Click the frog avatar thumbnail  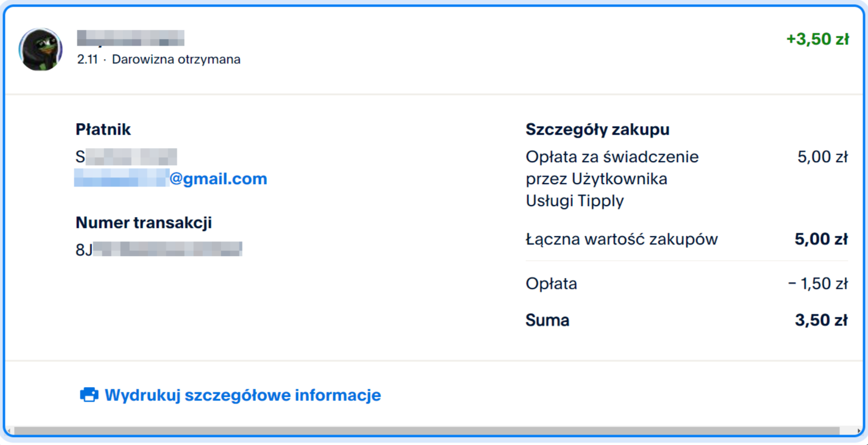41,49
